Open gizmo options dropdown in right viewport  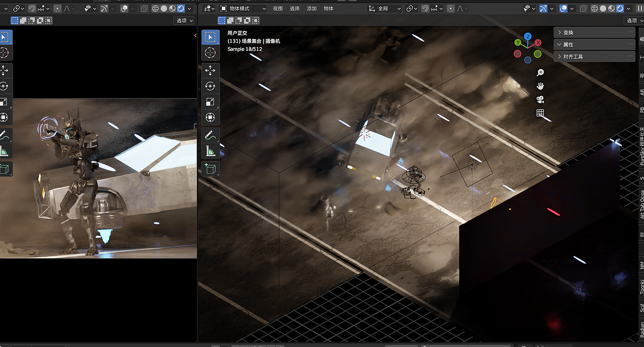coord(552,9)
